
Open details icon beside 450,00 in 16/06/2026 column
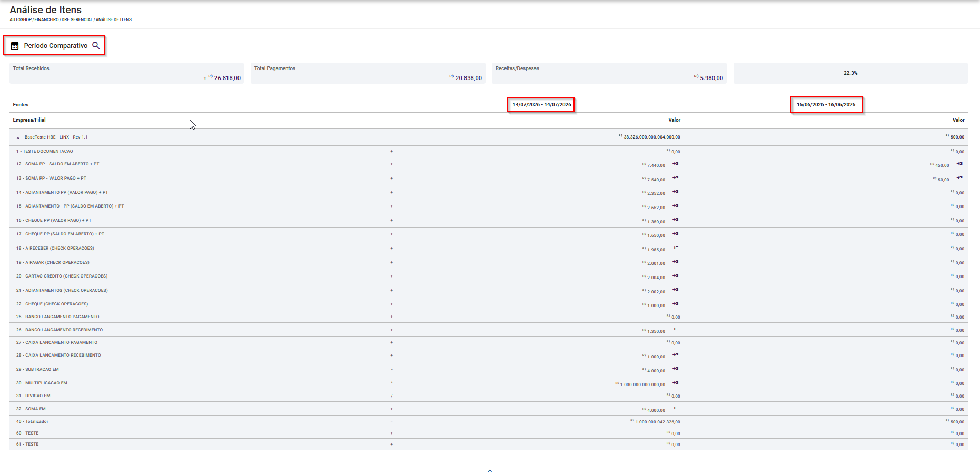click(959, 164)
